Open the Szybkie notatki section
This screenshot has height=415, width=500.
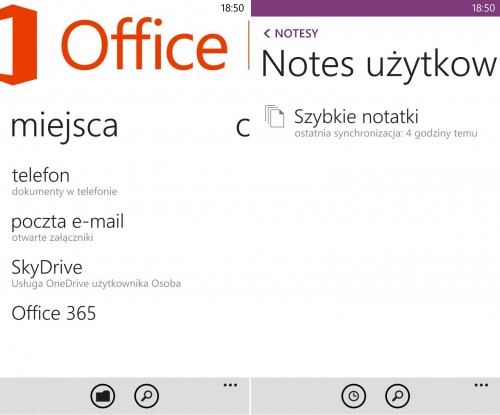371,122
